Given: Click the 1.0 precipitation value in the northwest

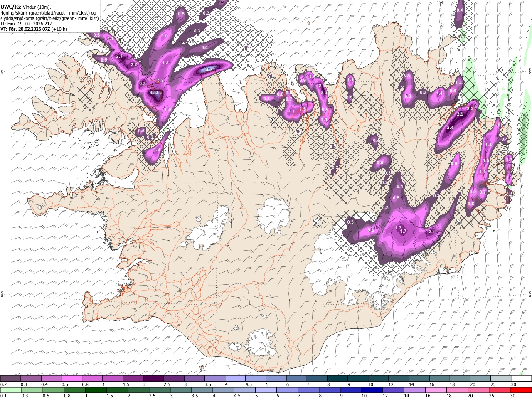Looking at the screenshot, I should (x=165, y=36).
